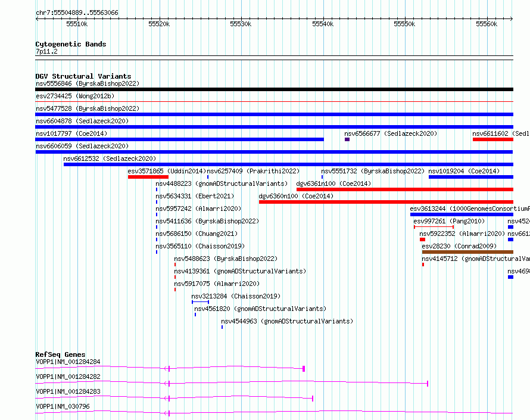Click the nsv6566677 purple variant marker

point(347,139)
